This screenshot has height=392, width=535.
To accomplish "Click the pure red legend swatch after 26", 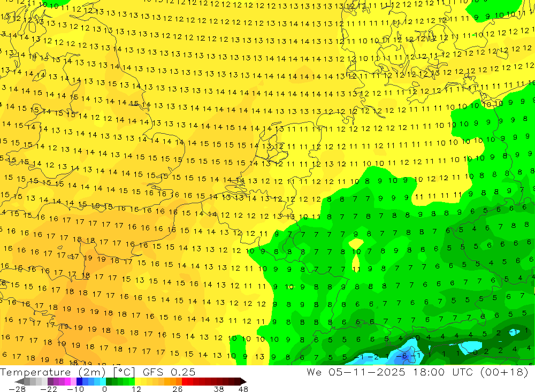I will pos(185,381).
